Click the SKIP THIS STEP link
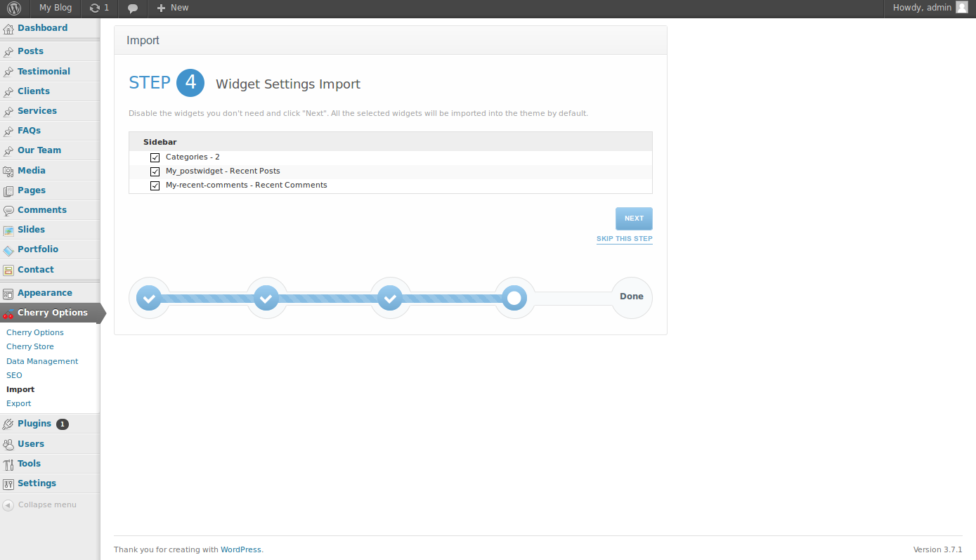This screenshot has height=560, width=976. click(x=625, y=239)
